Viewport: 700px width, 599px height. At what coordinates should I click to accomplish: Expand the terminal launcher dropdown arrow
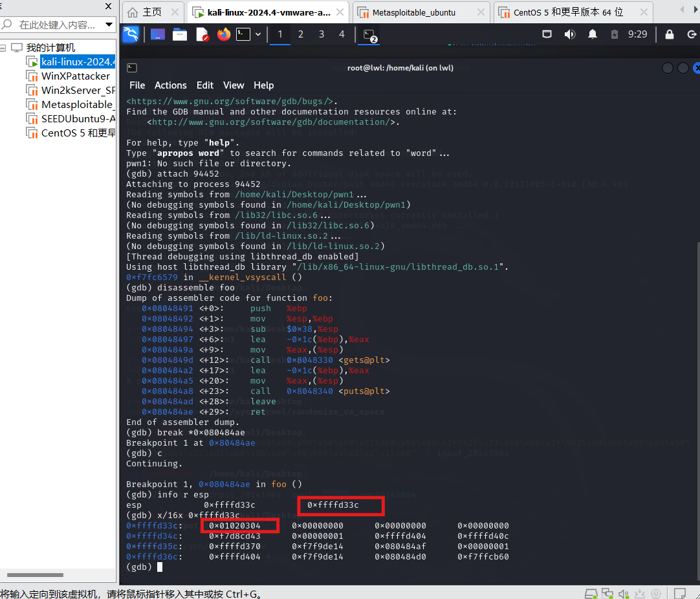[x=258, y=34]
